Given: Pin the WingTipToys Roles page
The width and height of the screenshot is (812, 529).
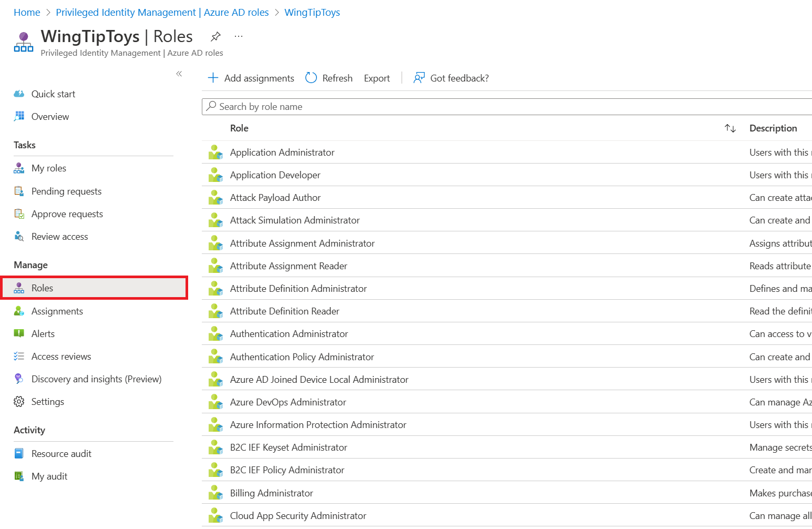Looking at the screenshot, I should 215,36.
